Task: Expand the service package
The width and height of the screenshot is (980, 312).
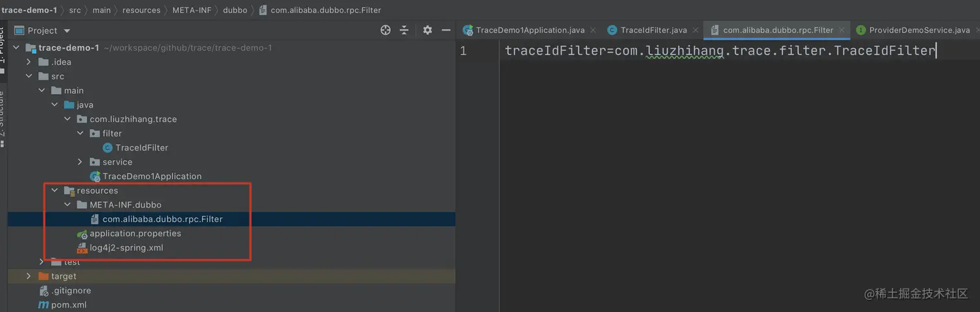Action: tap(80, 162)
